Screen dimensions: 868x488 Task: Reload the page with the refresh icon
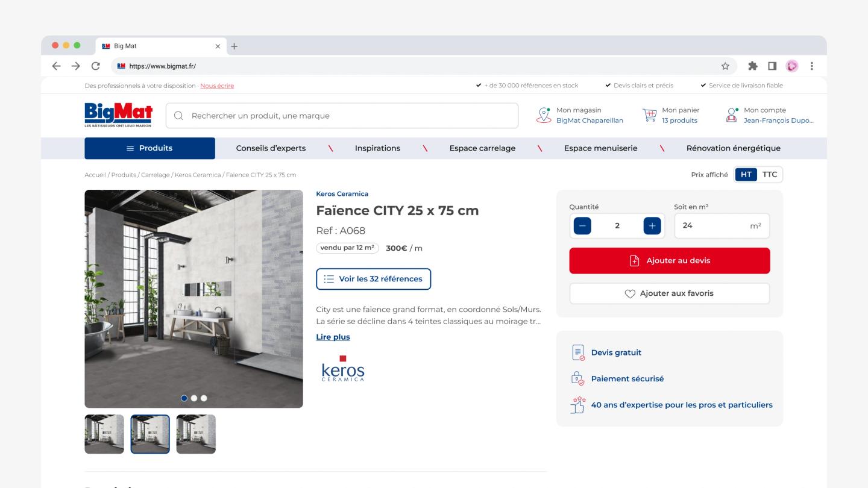pos(95,66)
